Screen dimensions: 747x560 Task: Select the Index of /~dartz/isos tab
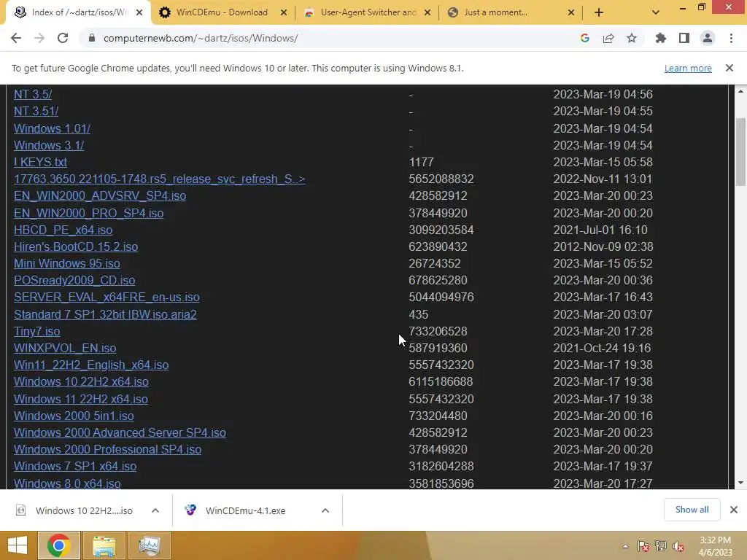click(x=80, y=12)
